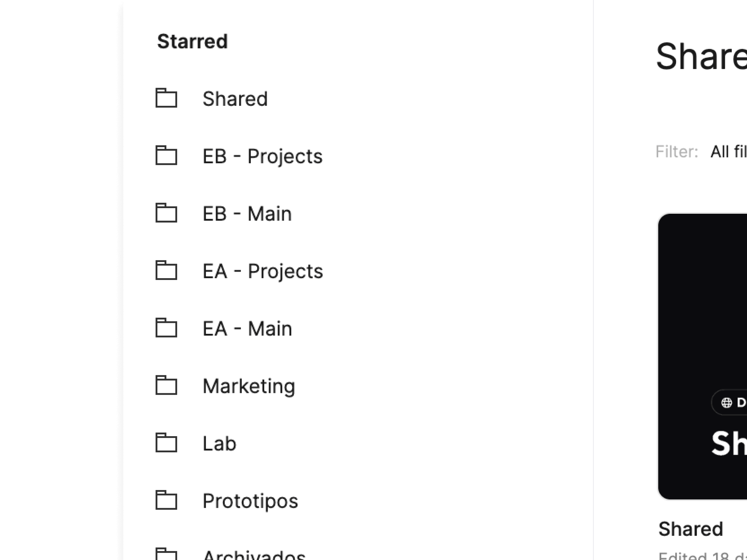
Task: Open the Archivados project label
Action: click(x=254, y=555)
